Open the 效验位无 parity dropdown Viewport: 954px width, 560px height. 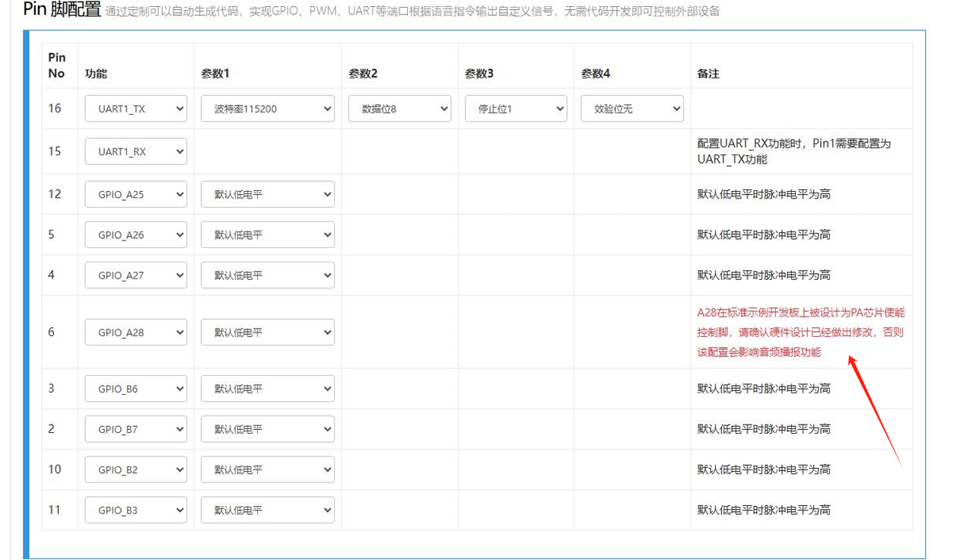632,109
